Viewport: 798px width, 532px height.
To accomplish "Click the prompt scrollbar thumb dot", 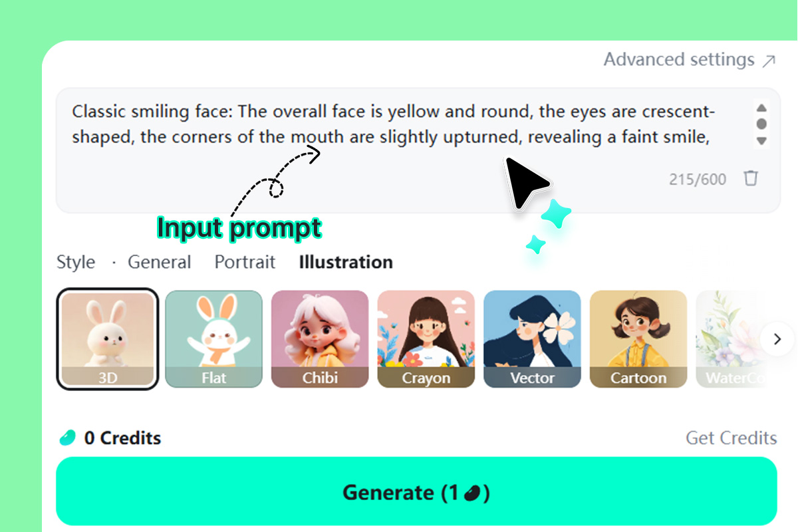I will pyautogui.click(x=762, y=124).
